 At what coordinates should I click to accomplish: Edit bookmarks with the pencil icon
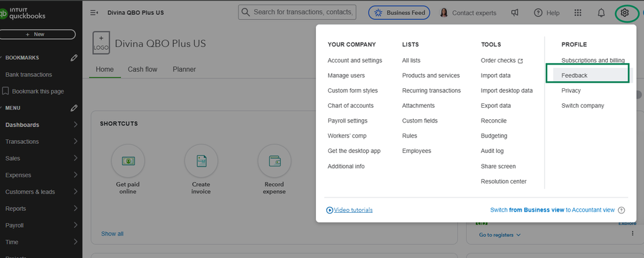click(74, 57)
